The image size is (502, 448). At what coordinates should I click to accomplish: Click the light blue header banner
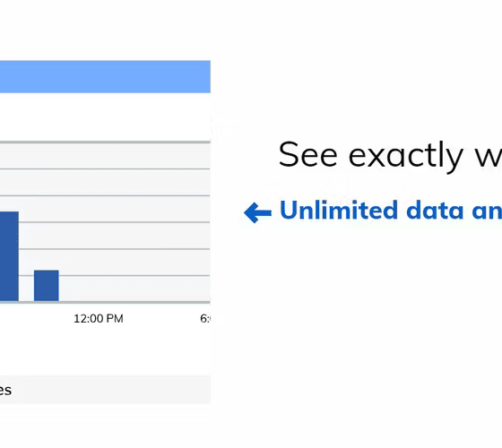[105, 77]
